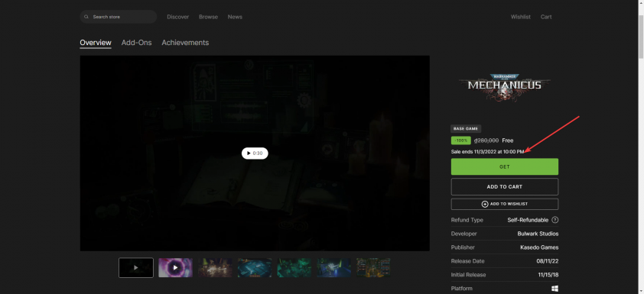Image resolution: width=644 pixels, height=294 pixels.
Task: Click the scrollbar up arrow
Action: pos(641,2)
